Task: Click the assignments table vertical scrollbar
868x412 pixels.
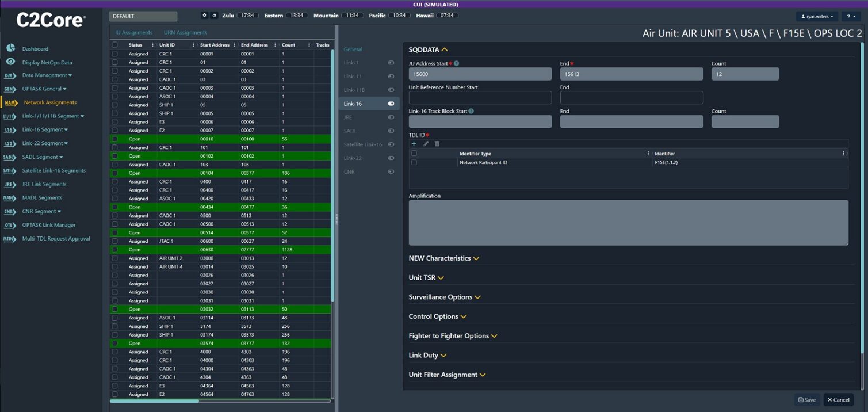Action: pyautogui.click(x=332, y=176)
